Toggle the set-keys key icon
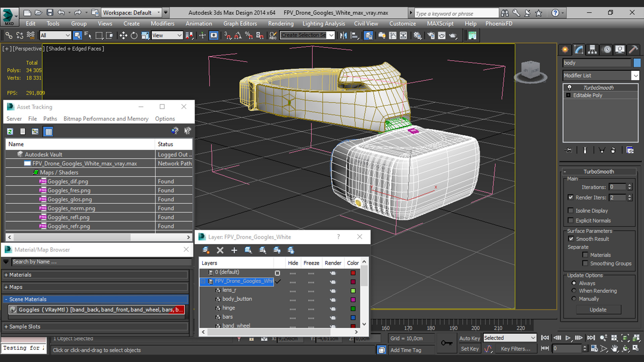 (446, 343)
